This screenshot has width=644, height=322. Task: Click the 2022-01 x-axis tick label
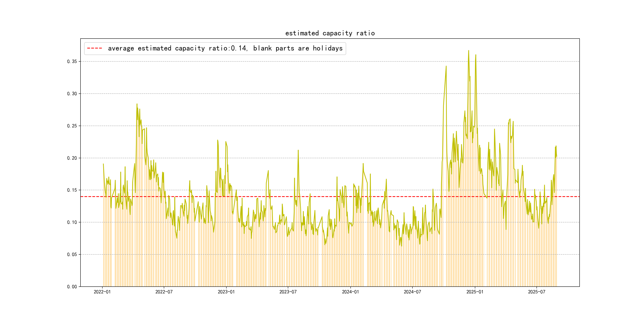tap(102, 292)
